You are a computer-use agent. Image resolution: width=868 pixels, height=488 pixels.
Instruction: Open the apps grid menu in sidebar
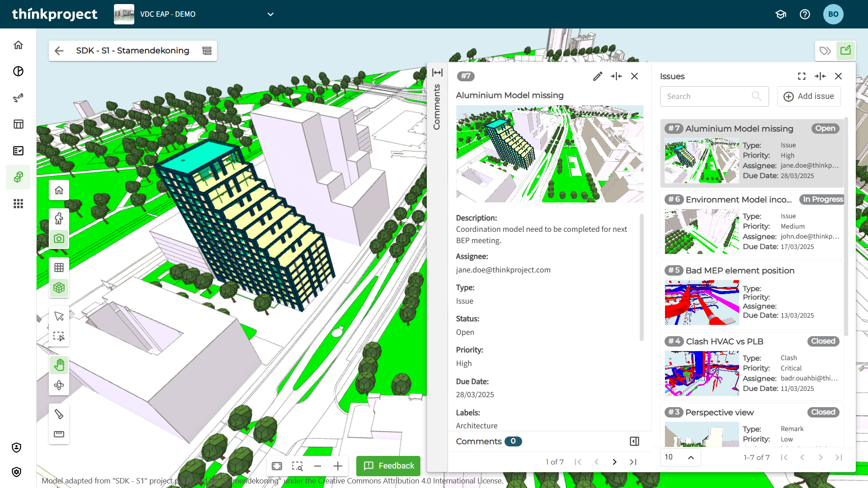pyautogui.click(x=18, y=204)
